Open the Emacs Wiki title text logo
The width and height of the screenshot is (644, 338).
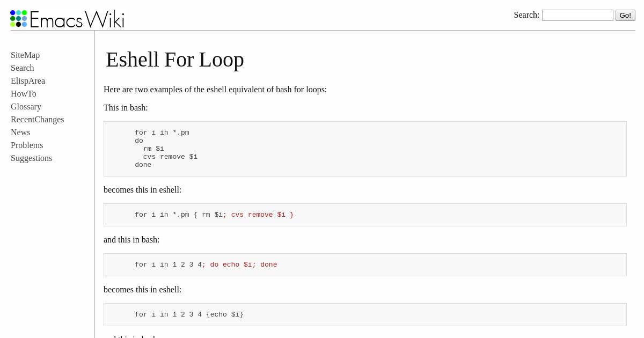[x=77, y=20]
